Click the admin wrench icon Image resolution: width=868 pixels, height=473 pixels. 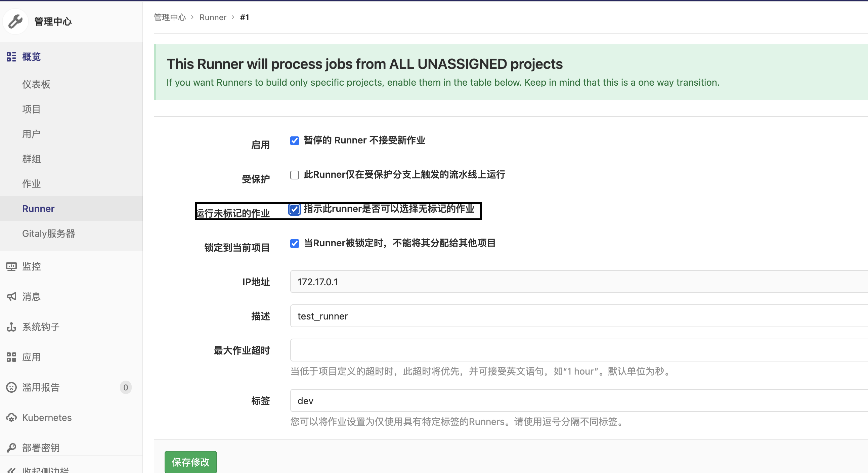(x=15, y=21)
